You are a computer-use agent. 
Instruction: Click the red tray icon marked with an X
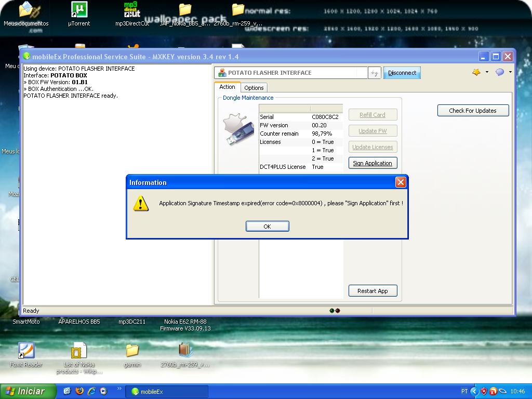click(493, 391)
